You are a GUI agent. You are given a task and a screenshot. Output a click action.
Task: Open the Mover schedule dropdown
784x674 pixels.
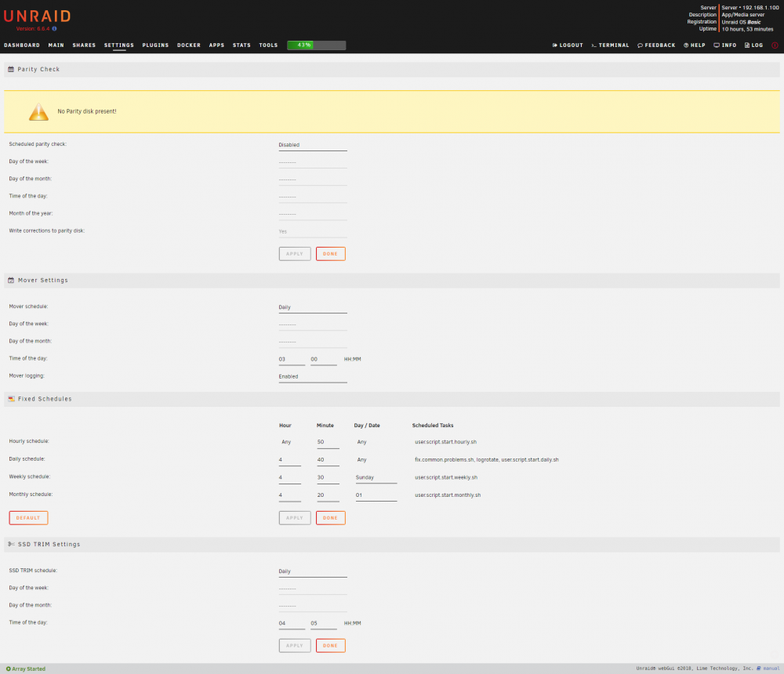[x=313, y=307]
